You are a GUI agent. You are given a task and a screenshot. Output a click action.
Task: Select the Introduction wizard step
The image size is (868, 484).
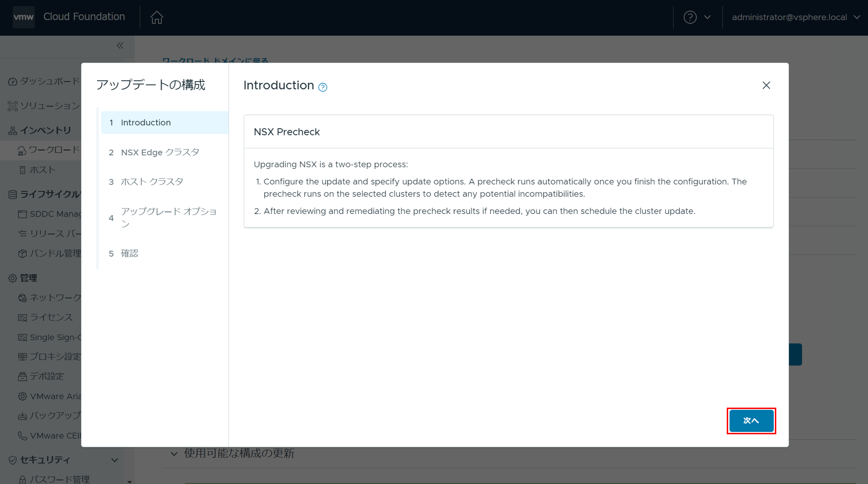tap(165, 122)
